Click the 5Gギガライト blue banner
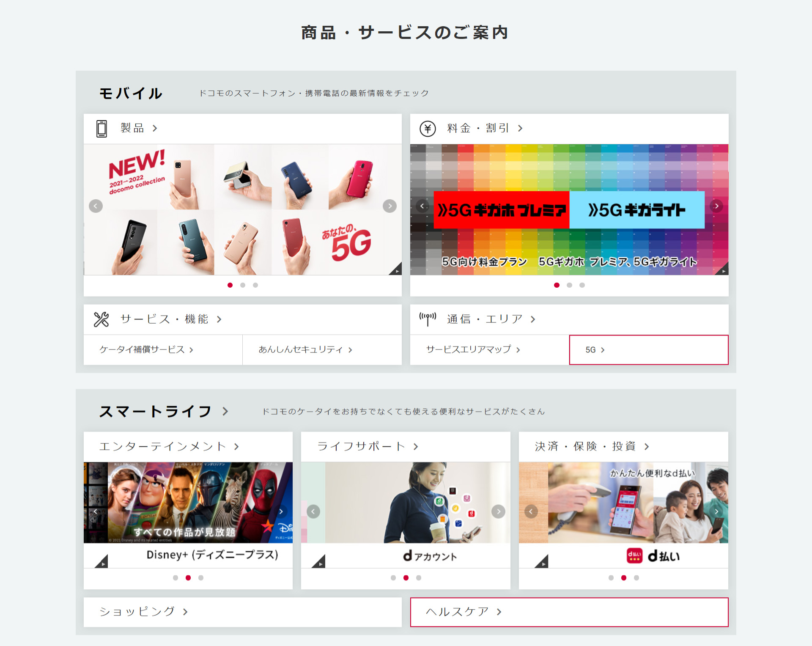This screenshot has width=812, height=646. 637,210
